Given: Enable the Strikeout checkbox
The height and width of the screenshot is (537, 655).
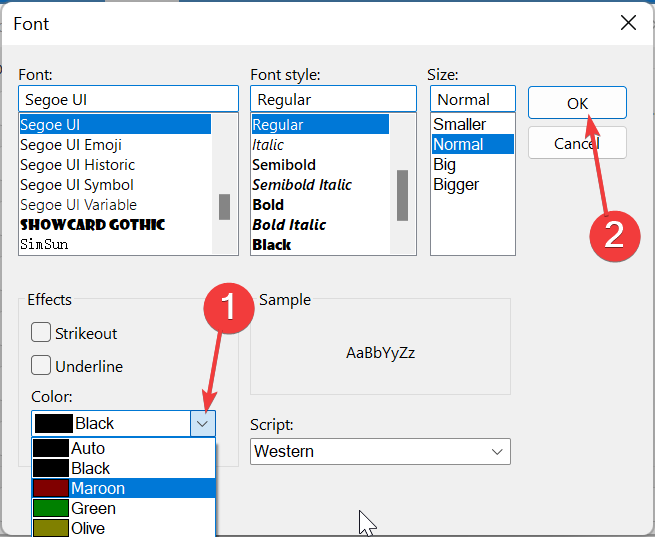Looking at the screenshot, I should pos(41,333).
